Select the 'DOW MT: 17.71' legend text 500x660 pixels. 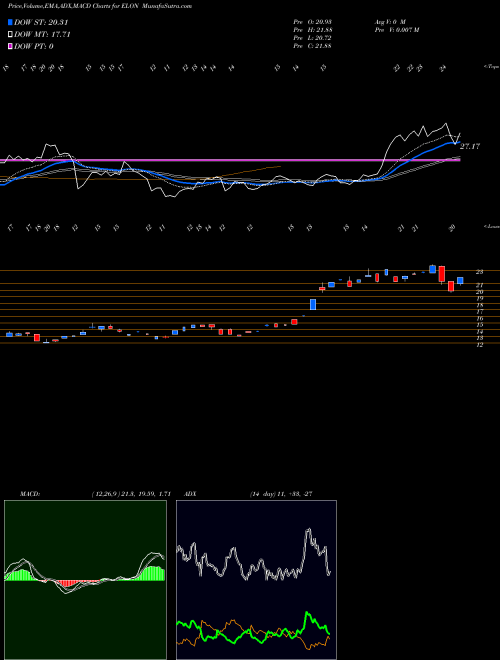coord(42,35)
